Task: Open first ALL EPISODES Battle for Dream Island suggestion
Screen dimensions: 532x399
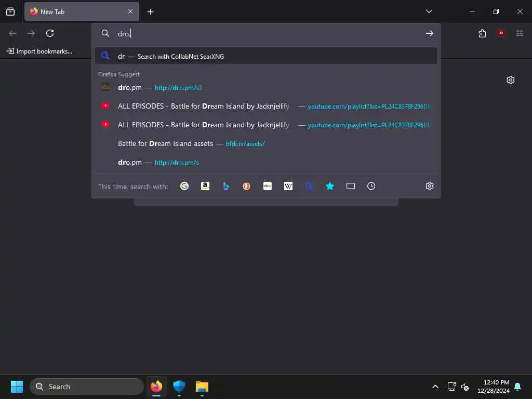Action: click(x=266, y=106)
